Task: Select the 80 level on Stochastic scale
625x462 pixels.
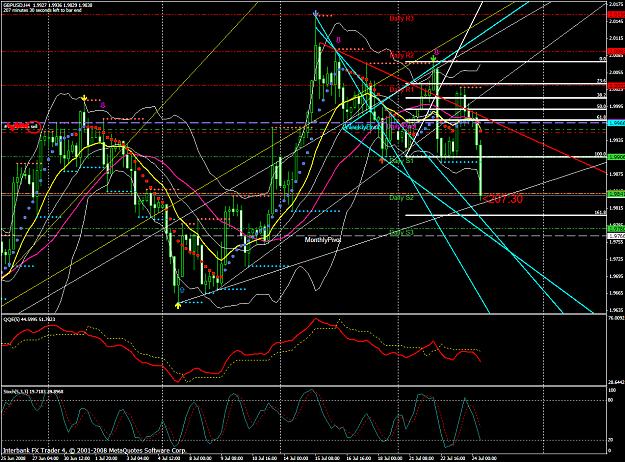Action: pos(611,400)
